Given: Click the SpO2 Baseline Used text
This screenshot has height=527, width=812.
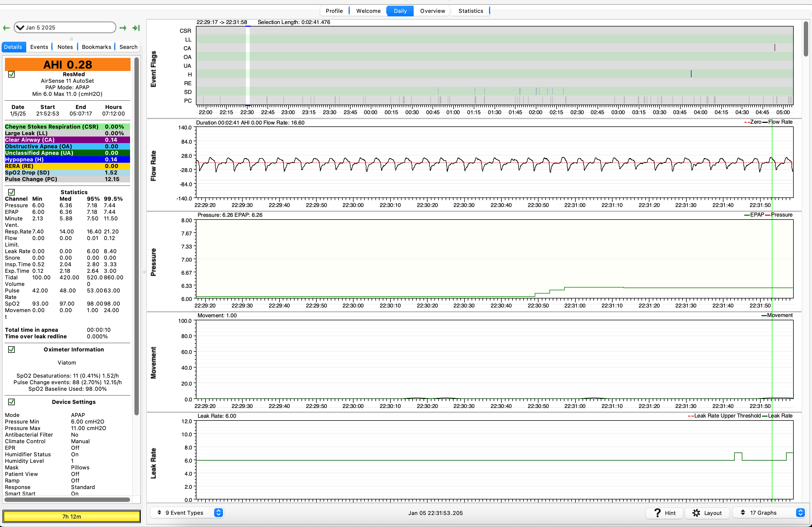Looking at the screenshot, I should pos(67,389).
